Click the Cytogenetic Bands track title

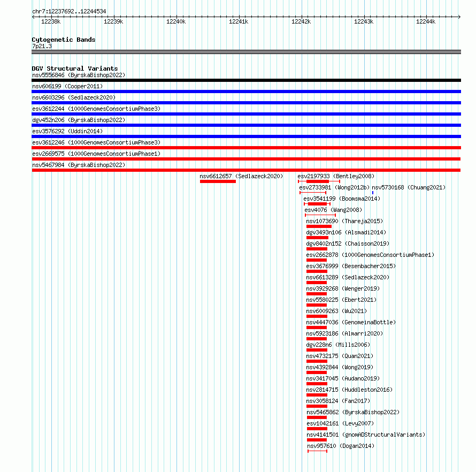tap(64, 40)
